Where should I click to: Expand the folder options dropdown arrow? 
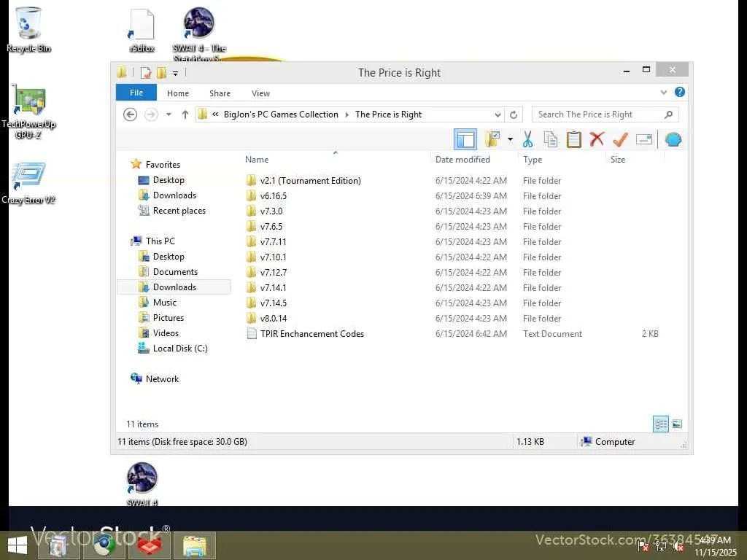(x=510, y=139)
